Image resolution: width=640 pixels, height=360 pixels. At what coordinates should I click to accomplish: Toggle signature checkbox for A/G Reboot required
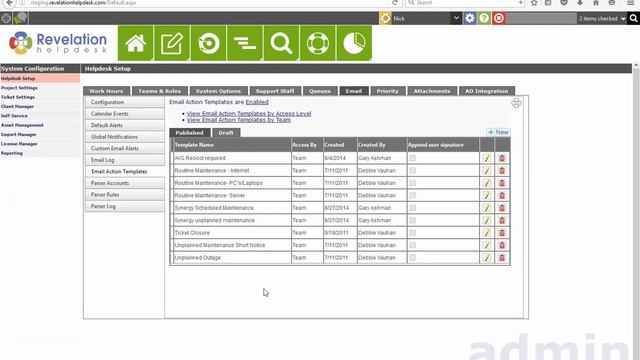(413, 158)
